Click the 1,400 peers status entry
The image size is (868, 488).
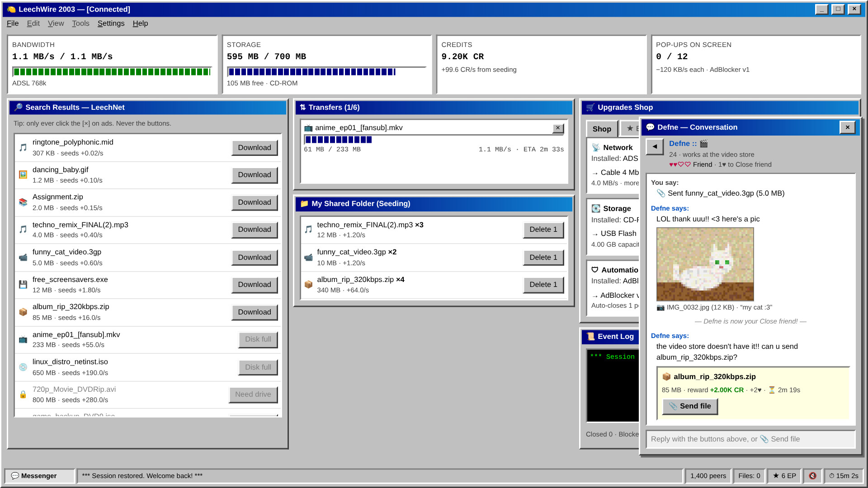coord(708,476)
